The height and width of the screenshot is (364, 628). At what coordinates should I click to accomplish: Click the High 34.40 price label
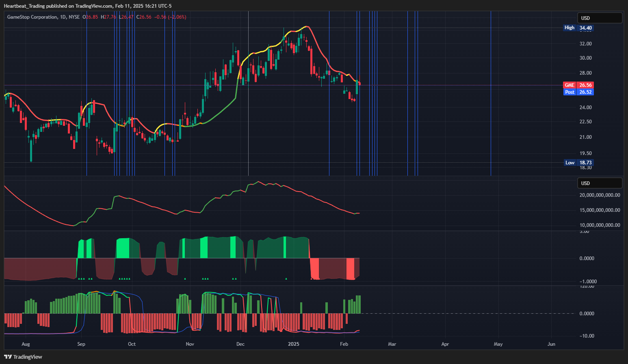[578, 28]
